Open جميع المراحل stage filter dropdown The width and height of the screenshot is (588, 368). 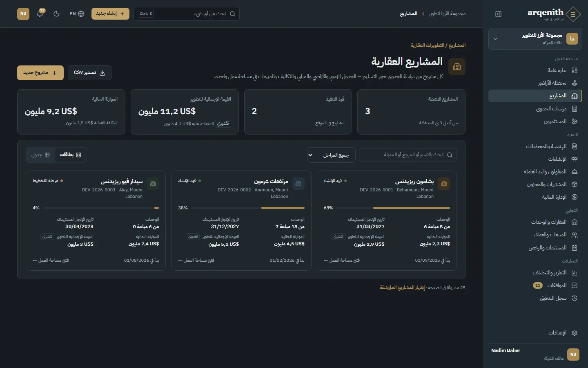(x=331, y=155)
